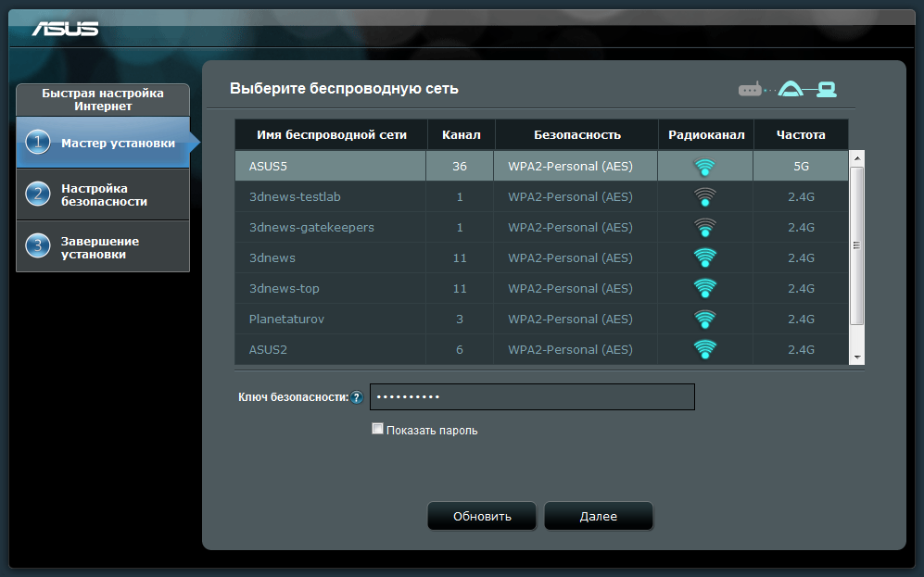Select the Planetaturov network name
The height and width of the screenshot is (577, 924).
pyautogui.click(x=286, y=320)
